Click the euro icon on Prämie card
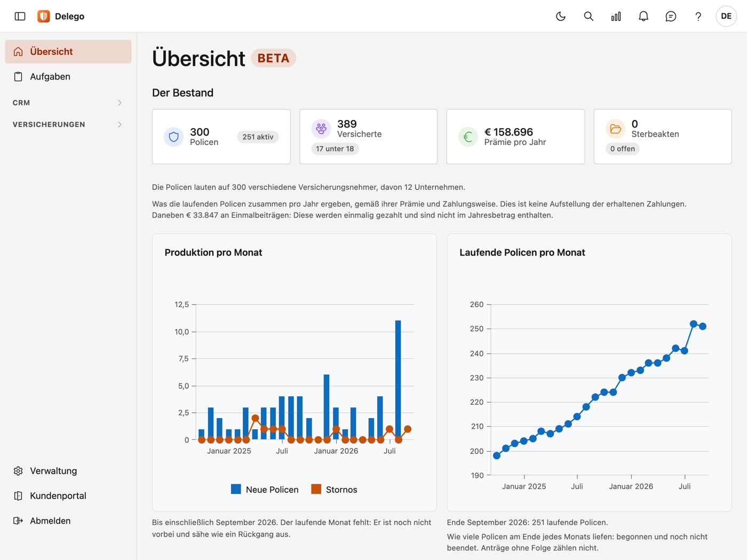 [x=468, y=137]
